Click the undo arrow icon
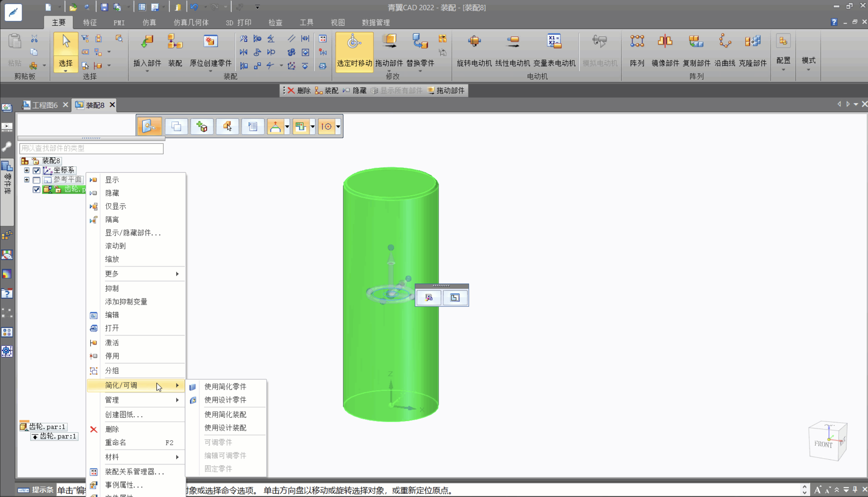The image size is (868, 497). tap(194, 7)
